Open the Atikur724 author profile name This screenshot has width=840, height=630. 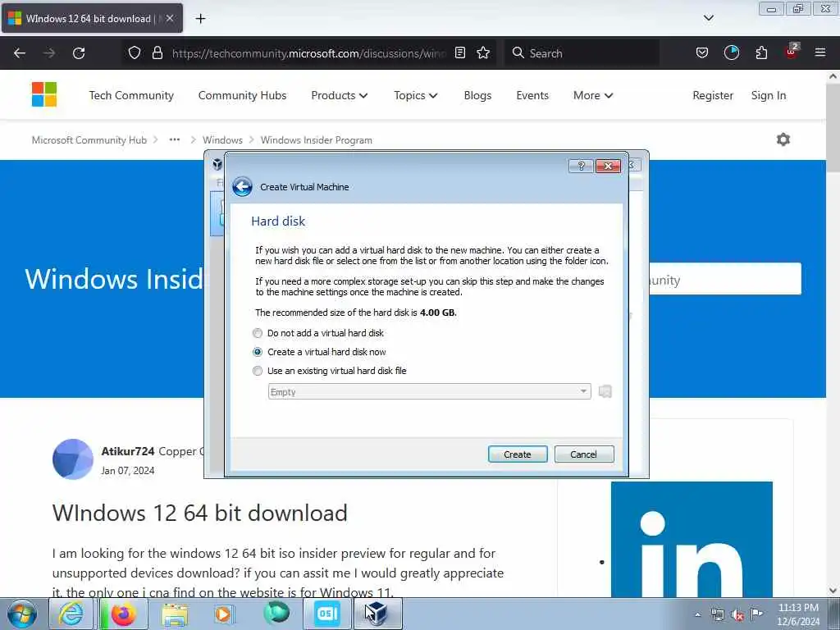pyautogui.click(x=127, y=451)
